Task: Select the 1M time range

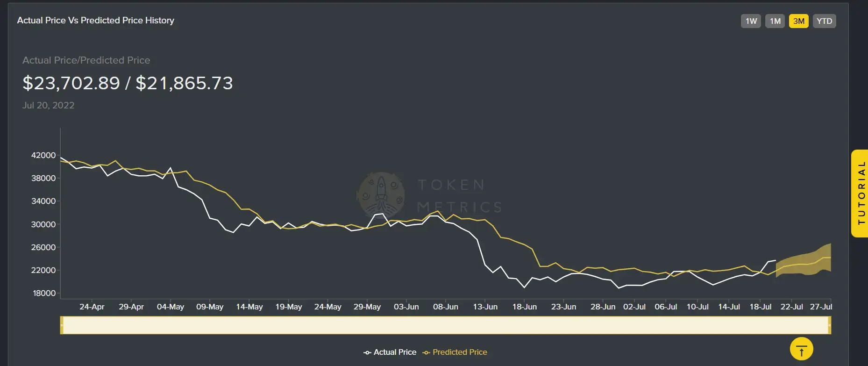Action: [775, 21]
